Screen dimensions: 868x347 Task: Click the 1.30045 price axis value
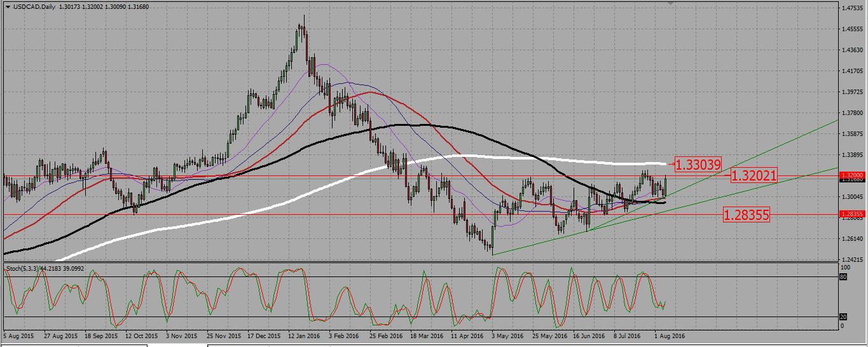click(x=851, y=197)
